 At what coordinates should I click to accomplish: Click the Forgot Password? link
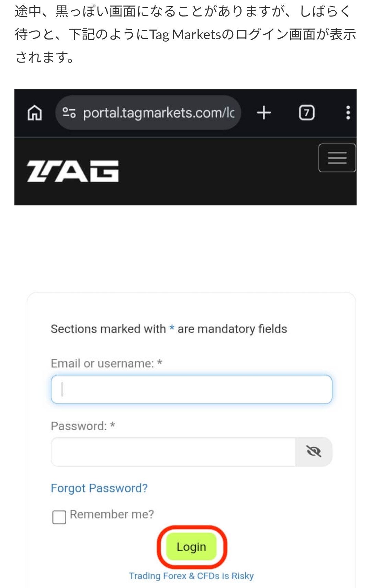coord(99,488)
